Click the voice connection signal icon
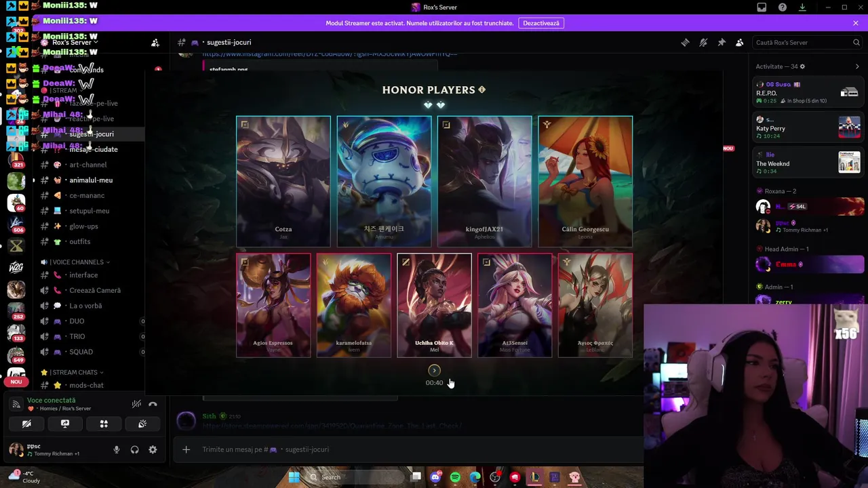Image resolution: width=868 pixels, height=488 pixels. [16, 404]
